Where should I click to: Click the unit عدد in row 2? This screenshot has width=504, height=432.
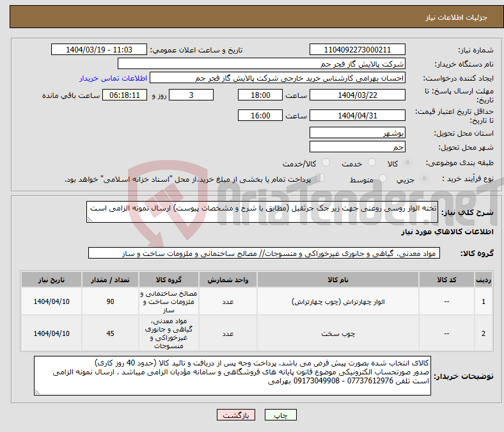pos(228,333)
